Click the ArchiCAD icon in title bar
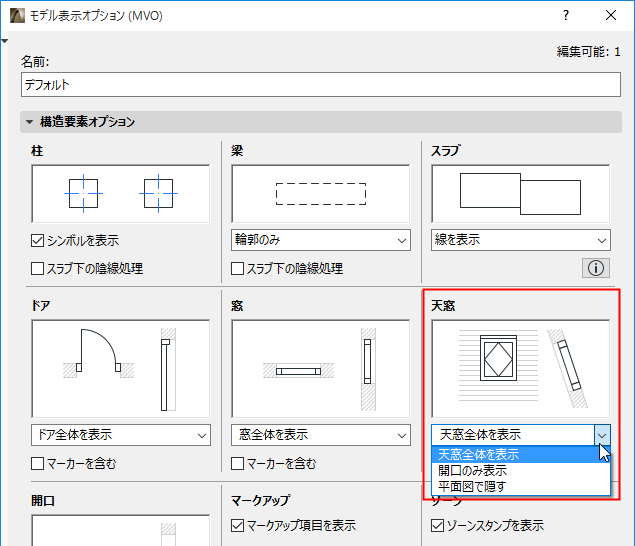 [x=17, y=16]
